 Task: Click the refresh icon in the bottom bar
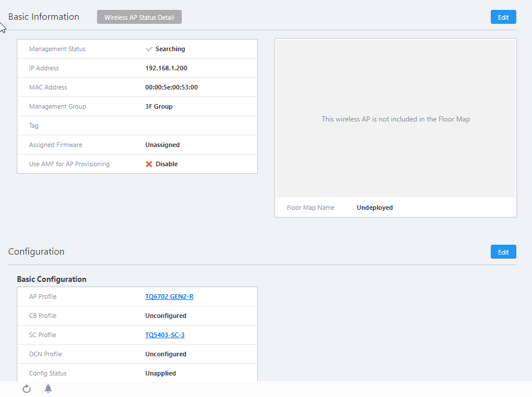click(27, 389)
